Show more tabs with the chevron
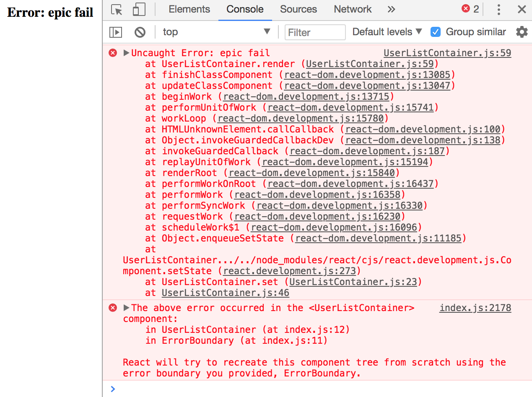The height and width of the screenshot is (397, 532). point(391,10)
